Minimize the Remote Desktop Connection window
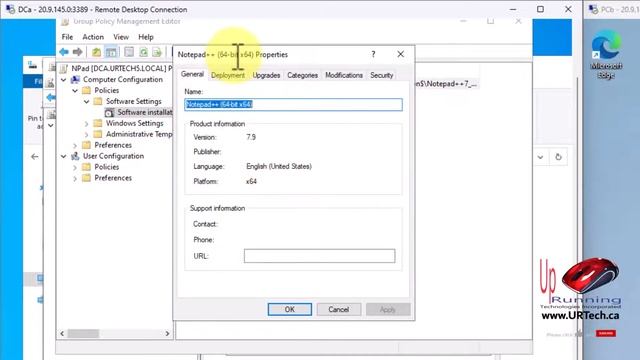This screenshot has height=360, width=640. click(513, 9)
